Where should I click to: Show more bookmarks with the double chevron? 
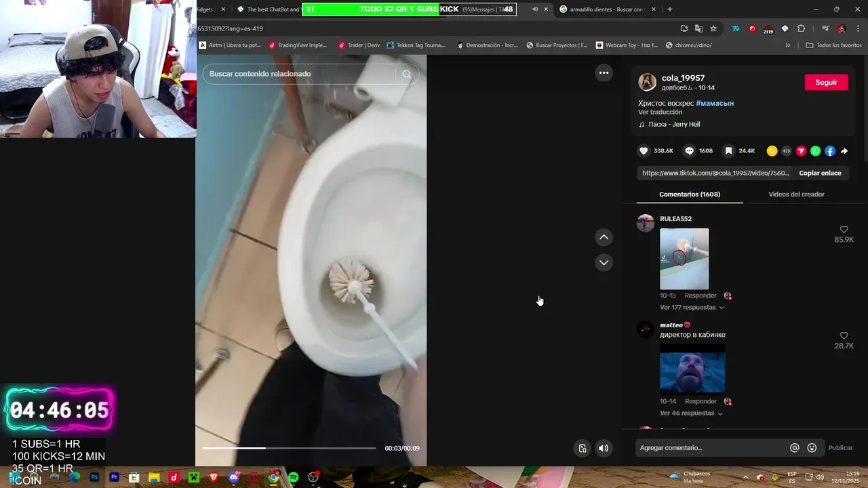(787, 45)
